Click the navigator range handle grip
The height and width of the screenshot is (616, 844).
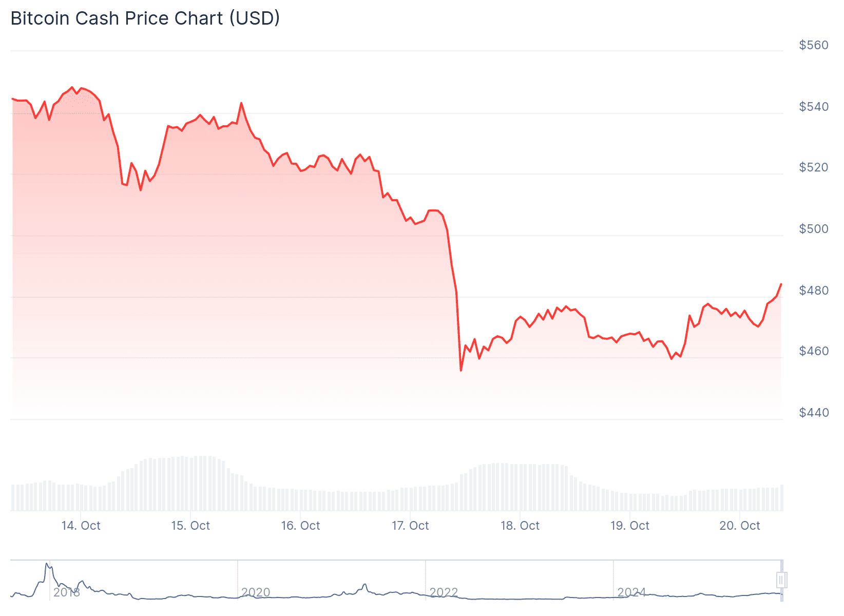pyautogui.click(x=781, y=580)
